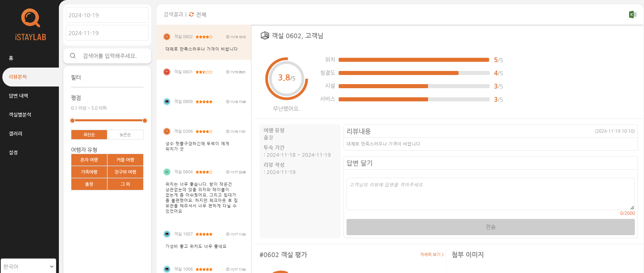Open 리뷰분석 in the sidebar

(x=31, y=77)
